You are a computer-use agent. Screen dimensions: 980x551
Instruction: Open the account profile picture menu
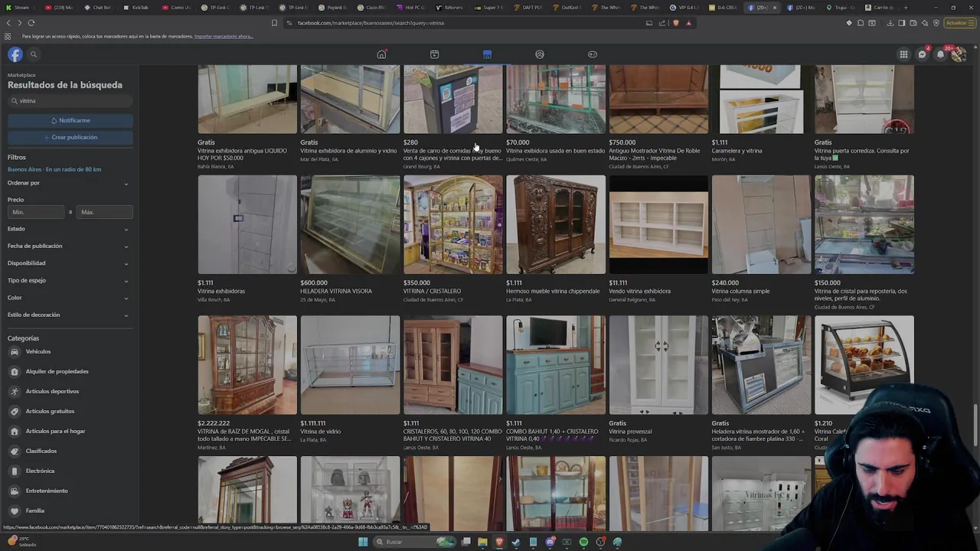coord(959,54)
